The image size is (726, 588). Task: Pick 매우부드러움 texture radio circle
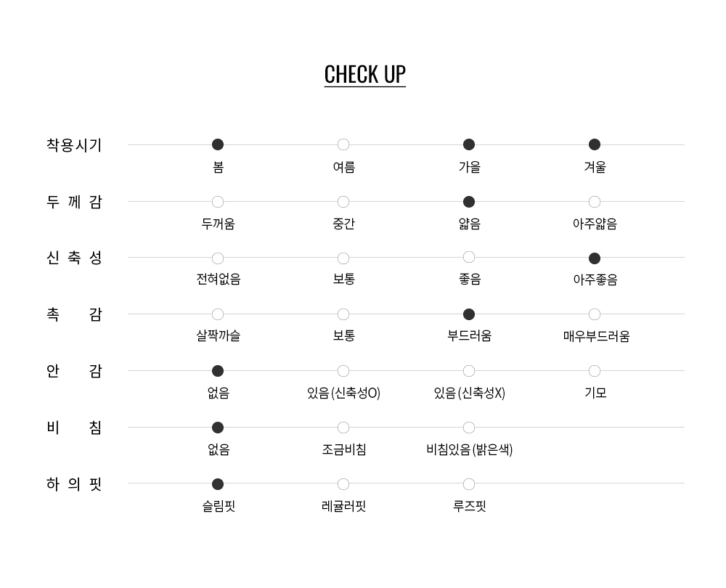point(595,314)
